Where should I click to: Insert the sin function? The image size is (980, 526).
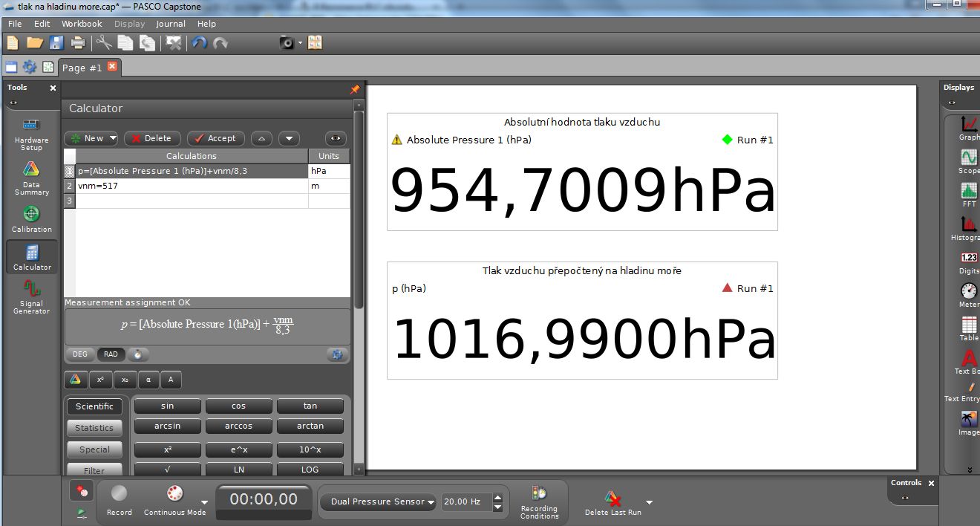(x=168, y=406)
